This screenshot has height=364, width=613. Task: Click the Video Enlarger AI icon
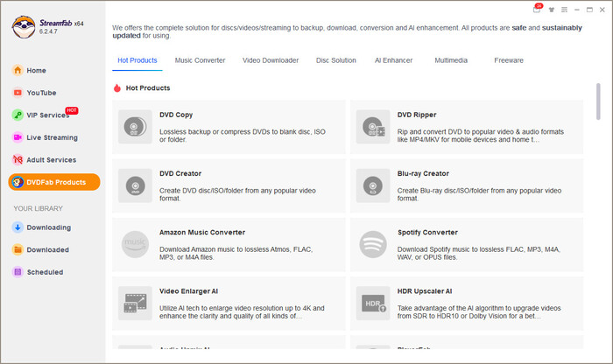pos(135,303)
